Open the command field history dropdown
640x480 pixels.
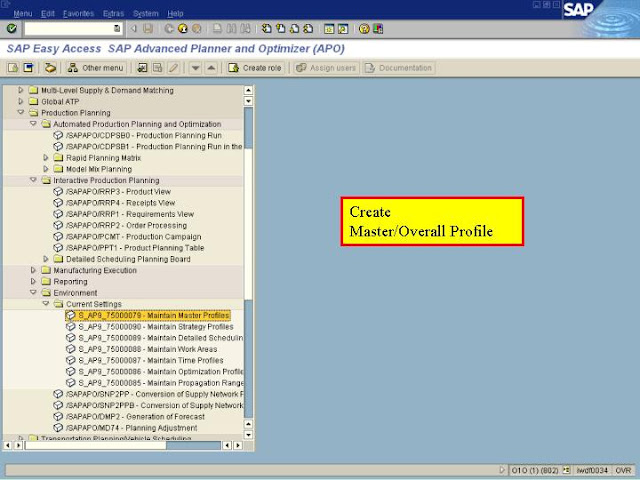click(117, 29)
